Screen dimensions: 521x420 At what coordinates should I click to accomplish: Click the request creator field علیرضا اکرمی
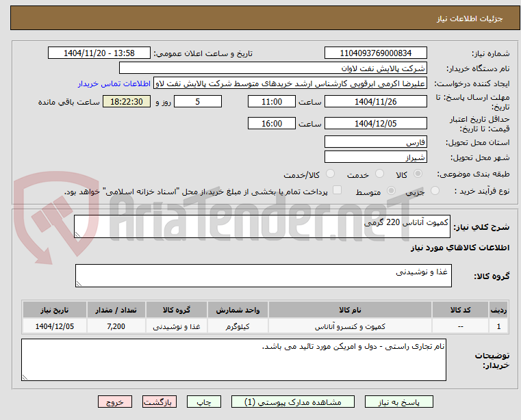click(290, 83)
